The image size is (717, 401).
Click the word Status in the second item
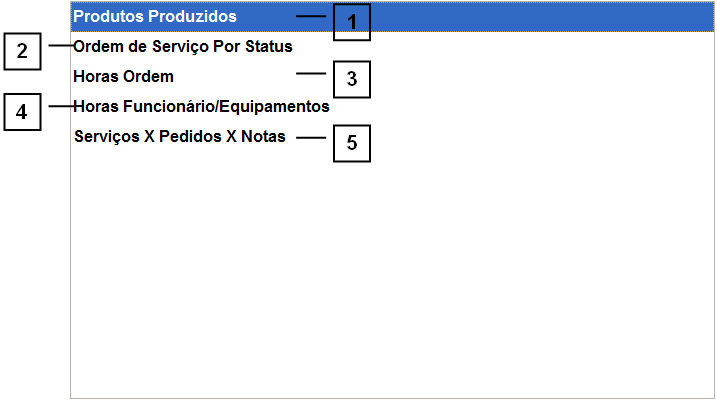[x=269, y=47]
